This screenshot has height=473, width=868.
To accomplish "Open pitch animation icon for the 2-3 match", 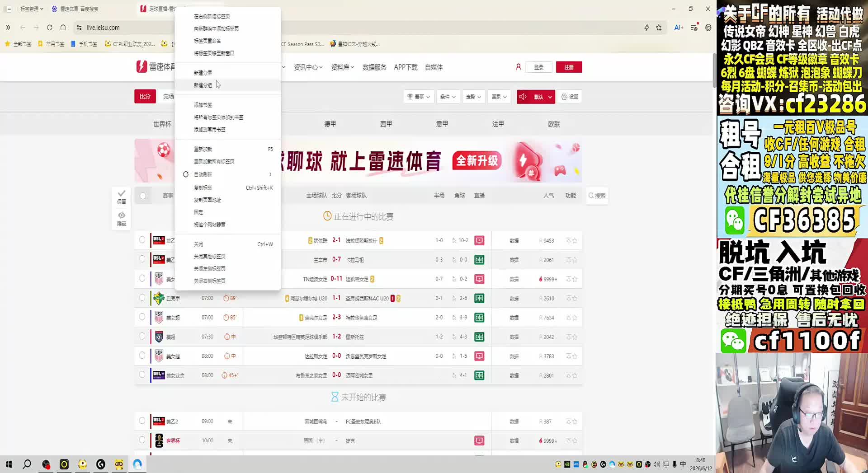I will [x=479, y=318].
